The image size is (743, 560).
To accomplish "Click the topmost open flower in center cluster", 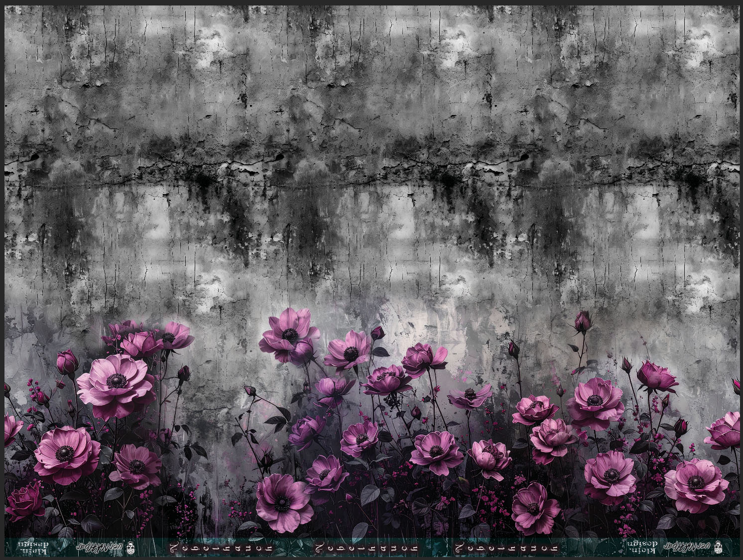I will coord(290,333).
